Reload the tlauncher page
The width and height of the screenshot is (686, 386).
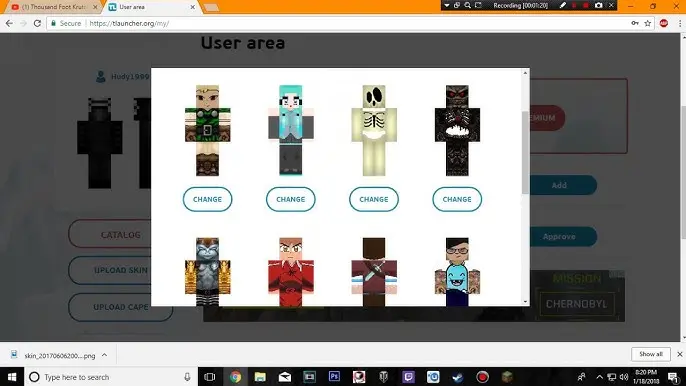[37, 23]
